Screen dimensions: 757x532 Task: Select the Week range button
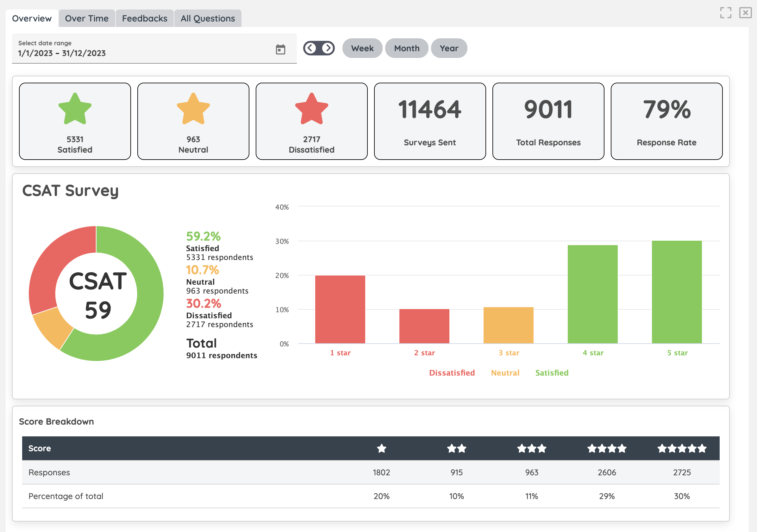pyautogui.click(x=362, y=48)
